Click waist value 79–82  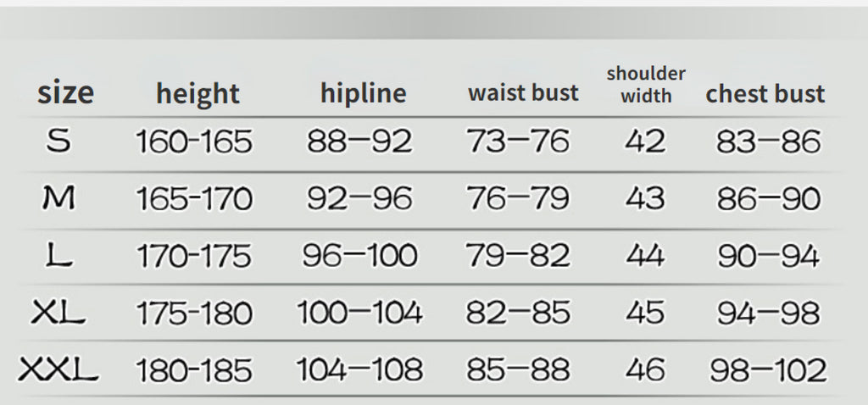pyautogui.click(x=518, y=256)
